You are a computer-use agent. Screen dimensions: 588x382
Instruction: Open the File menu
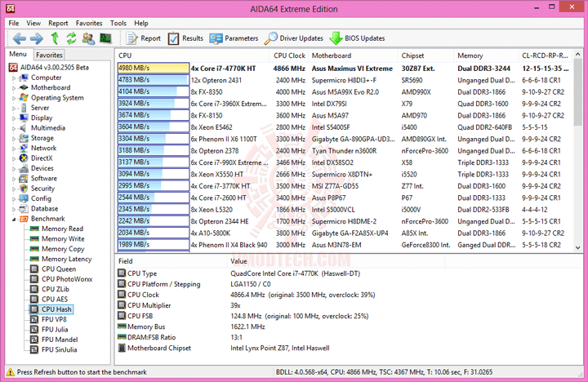tap(14, 23)
